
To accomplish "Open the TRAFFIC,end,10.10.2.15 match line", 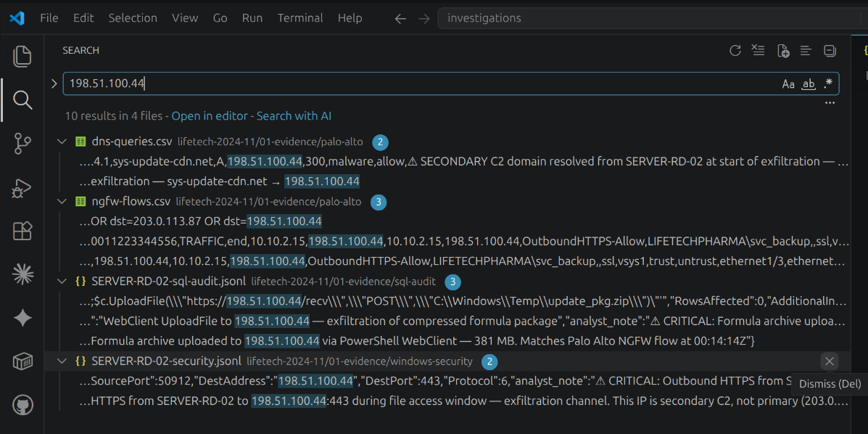I will 447,242.
